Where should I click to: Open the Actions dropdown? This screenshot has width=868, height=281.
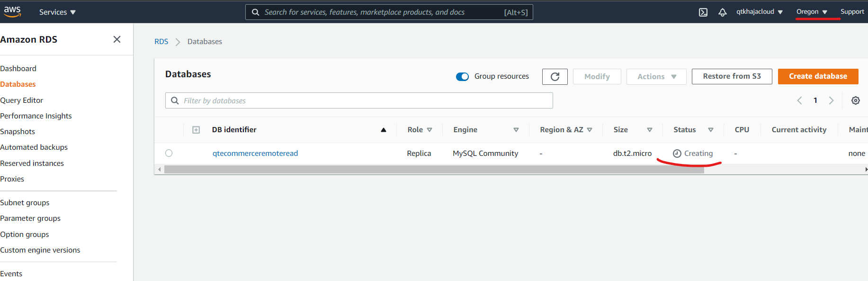[656, 76]
